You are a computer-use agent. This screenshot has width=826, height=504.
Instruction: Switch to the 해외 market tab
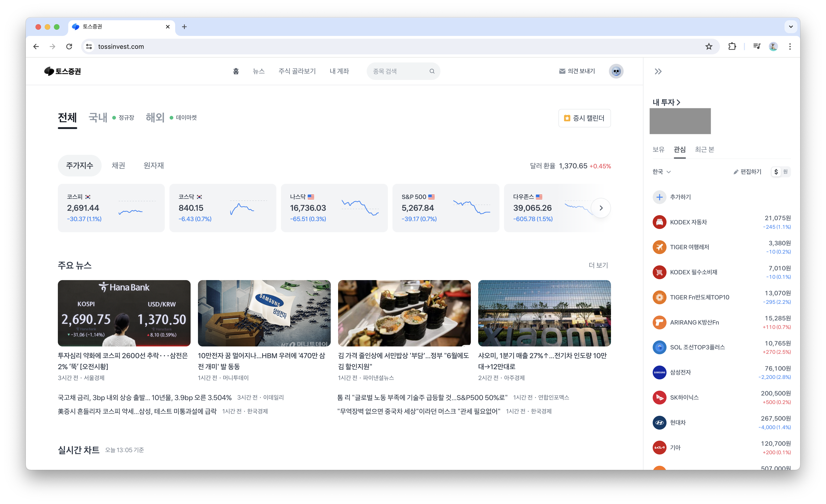pos(155,118)
